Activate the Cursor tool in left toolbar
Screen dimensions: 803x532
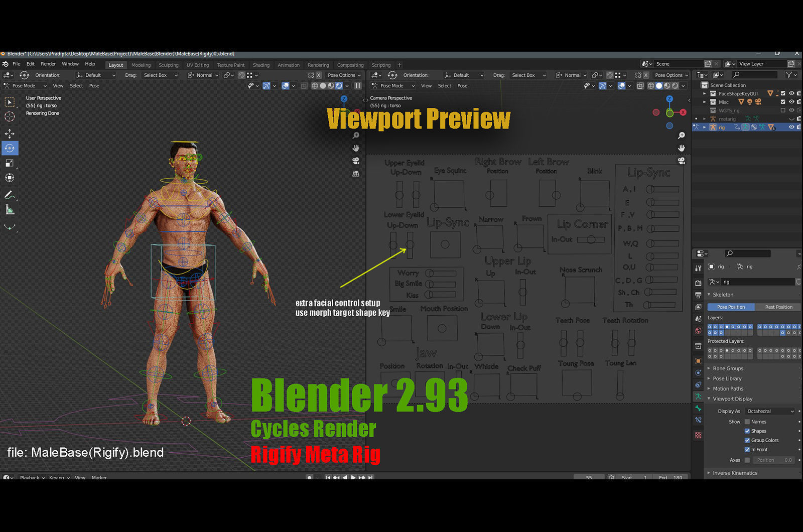pyautogui.click(x=10, y=117)
